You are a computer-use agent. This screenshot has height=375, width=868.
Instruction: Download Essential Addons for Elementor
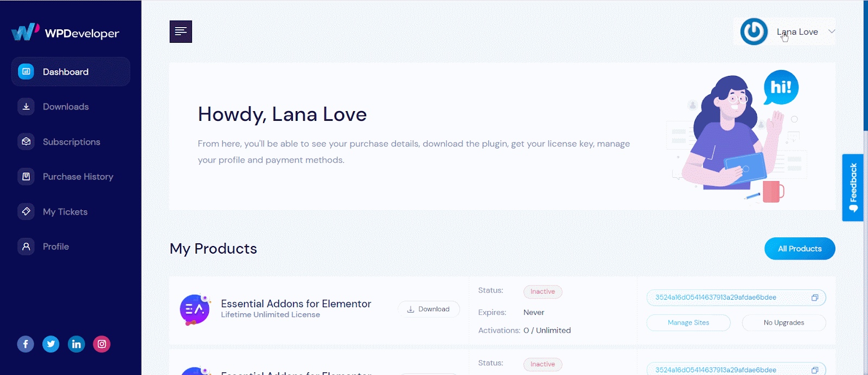[x=429, y=309]
